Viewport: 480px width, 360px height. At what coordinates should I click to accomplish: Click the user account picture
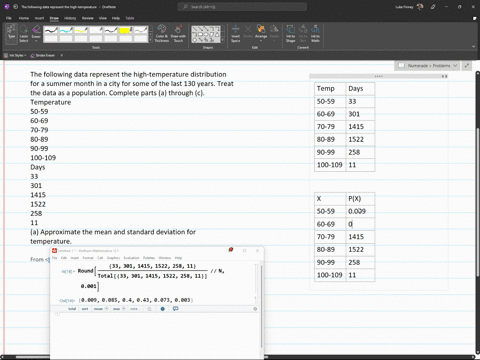tap(420, 7)
